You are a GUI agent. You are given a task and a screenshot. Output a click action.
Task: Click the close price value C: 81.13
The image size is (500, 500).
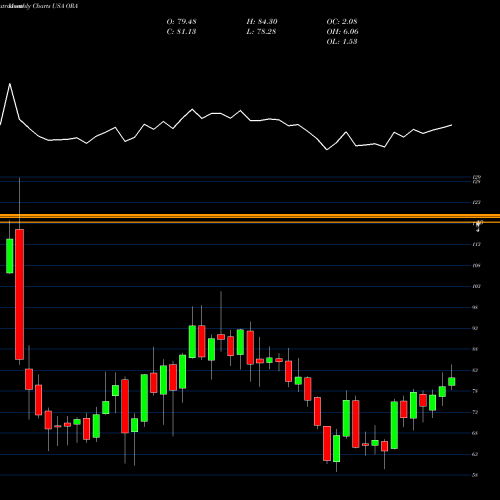point(181,32)
